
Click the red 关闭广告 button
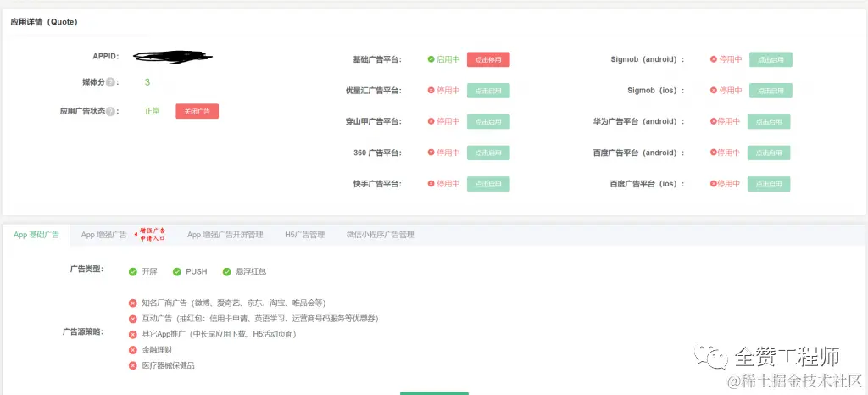(197, 111)
